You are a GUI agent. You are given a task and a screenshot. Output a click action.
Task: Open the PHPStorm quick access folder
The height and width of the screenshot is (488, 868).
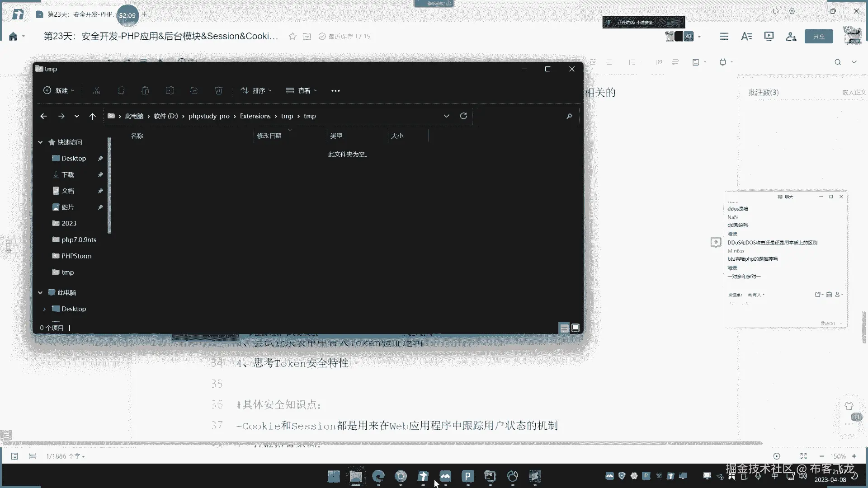click(76, 256)
